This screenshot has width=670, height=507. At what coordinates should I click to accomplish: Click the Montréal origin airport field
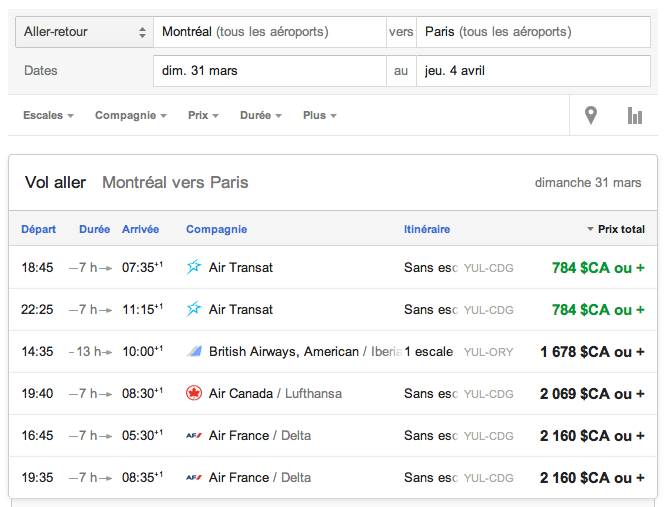[x=269, y=32]
